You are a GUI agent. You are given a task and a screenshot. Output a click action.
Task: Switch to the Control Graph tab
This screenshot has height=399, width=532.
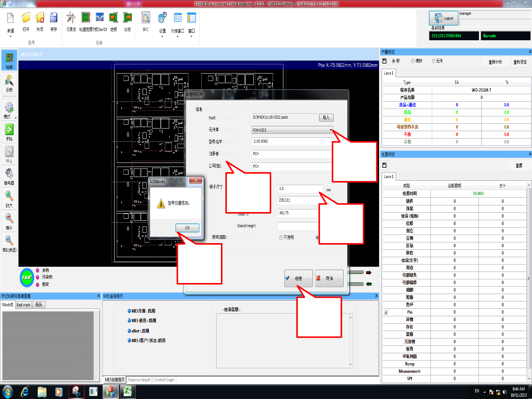[x=164, y=380]
